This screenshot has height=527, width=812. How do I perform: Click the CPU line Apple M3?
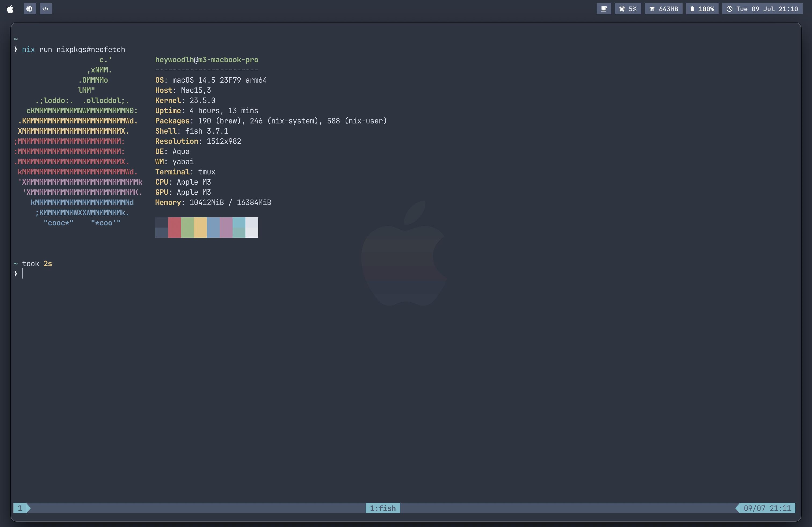click(183, 182)
